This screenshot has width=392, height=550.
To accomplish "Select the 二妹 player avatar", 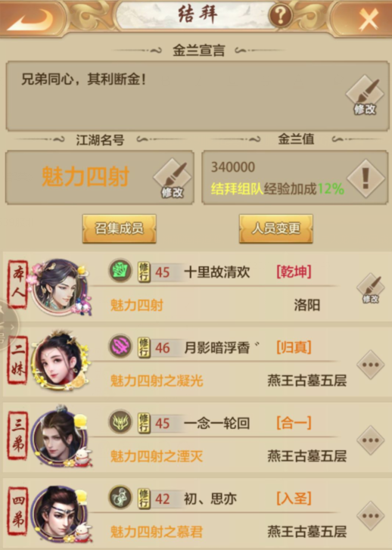I will (61, 362).
